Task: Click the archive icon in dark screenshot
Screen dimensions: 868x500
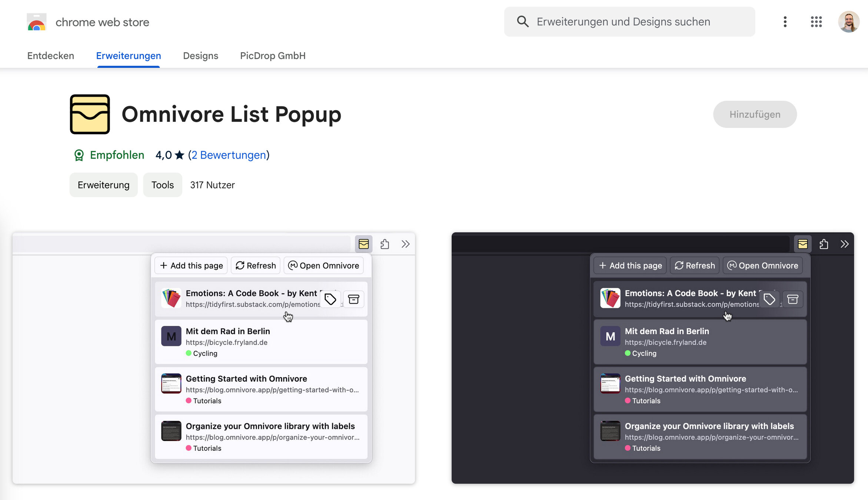Action: coord(792,299)
